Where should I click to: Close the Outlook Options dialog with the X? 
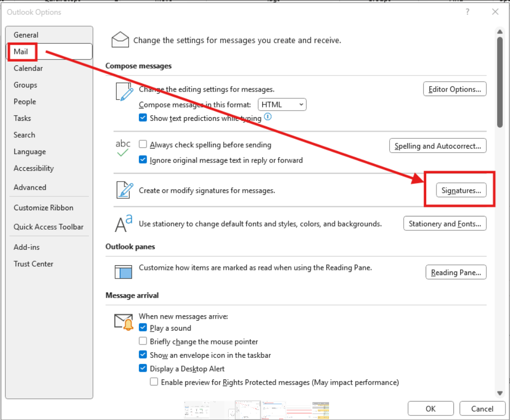[x=495, y=12]
